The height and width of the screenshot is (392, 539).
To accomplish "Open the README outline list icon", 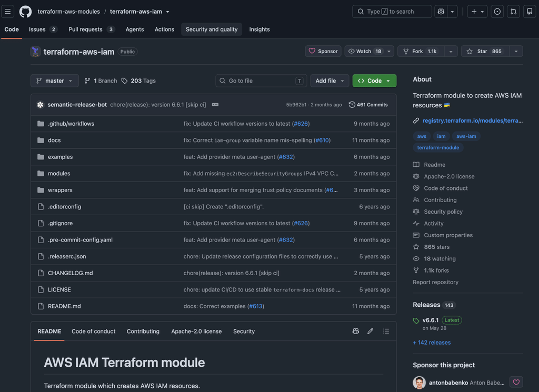I will click(386, 331).
